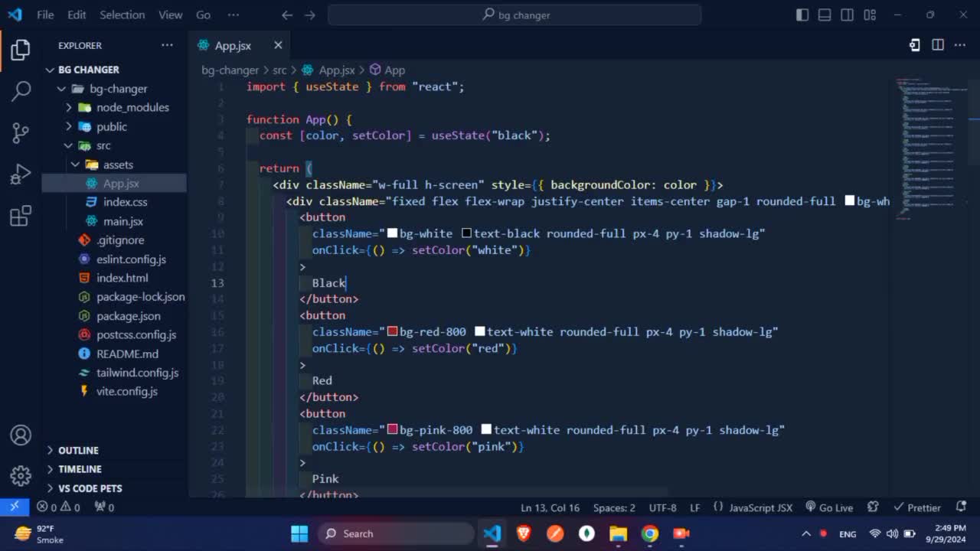Open more editor actions ellipsis

click(961, 45)
